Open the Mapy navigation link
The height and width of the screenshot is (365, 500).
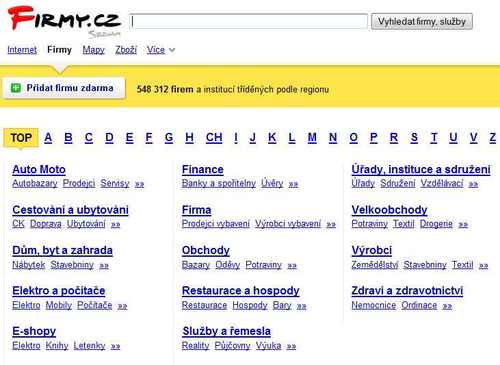(x=94, y=50)
